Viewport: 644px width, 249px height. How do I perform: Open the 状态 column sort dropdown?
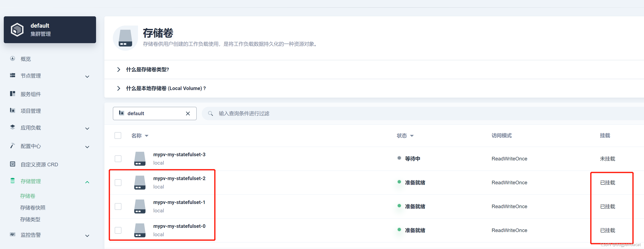(x=412, y=136)
